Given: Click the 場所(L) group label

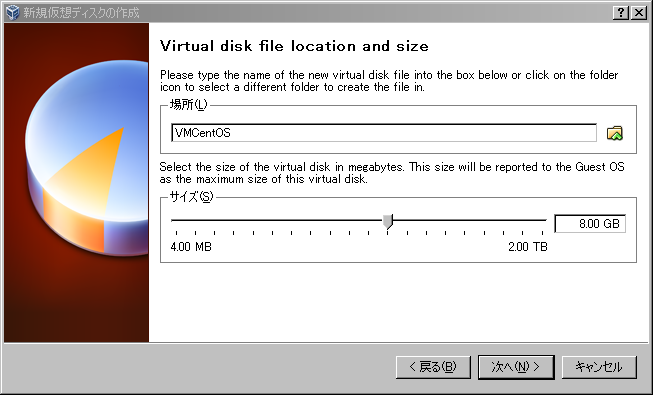Looking at the screenshot, I should tap(188, 105).
